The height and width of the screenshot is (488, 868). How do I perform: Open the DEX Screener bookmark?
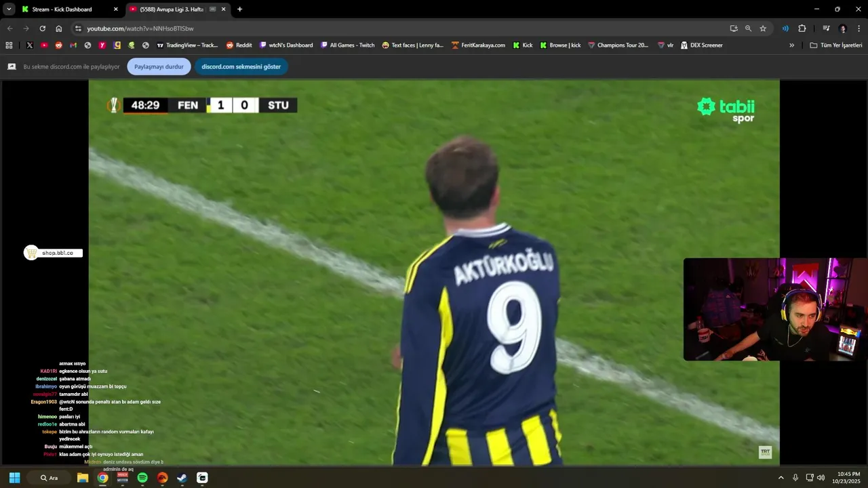[701, 45]
